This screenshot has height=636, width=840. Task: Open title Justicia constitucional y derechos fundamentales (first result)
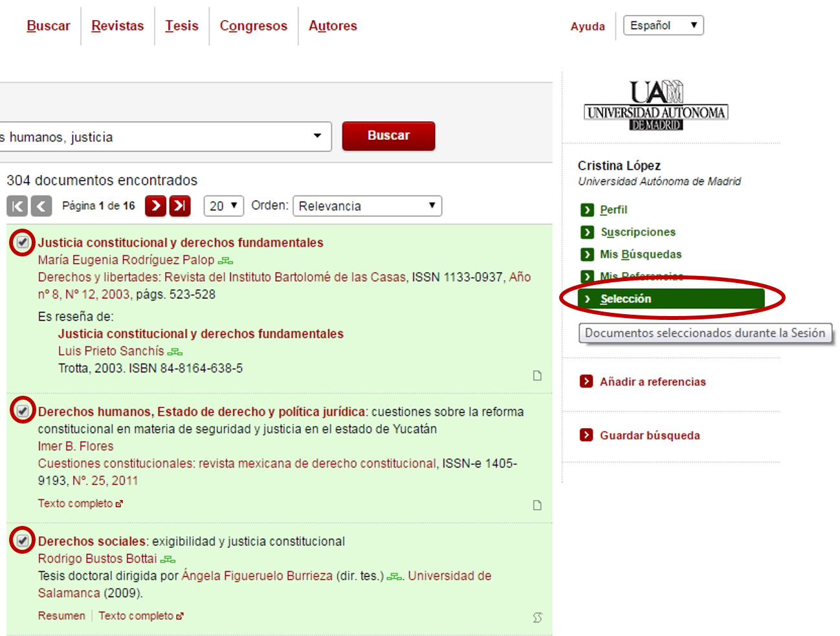pos(181,243)
